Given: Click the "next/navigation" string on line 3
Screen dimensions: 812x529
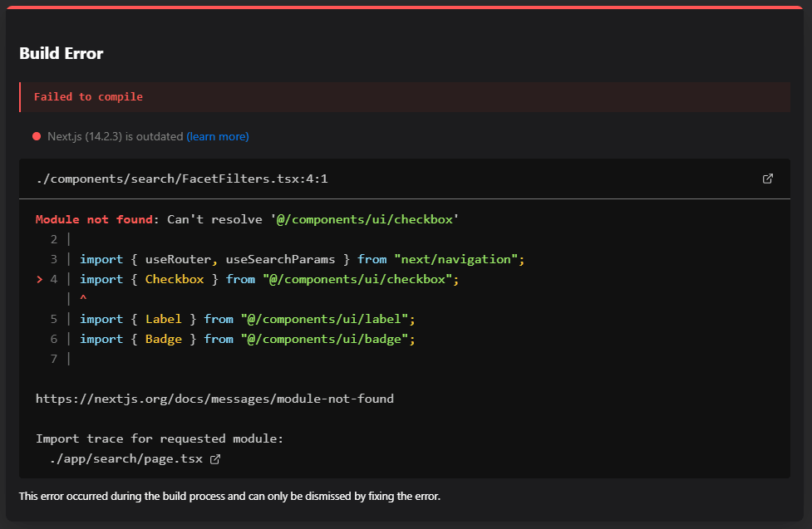Looking at the screenshot, I should coord(459,259).
